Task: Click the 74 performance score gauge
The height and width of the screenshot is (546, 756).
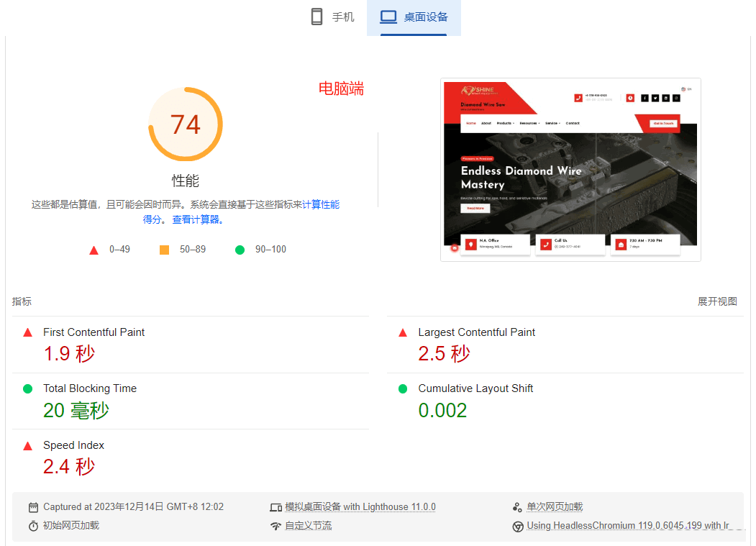Action: pos(185,124)
